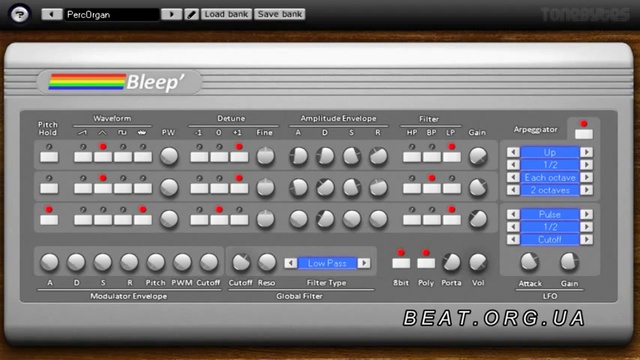Screen dimensions: 640x360
Task: Click the Save bank button
Action: coord(280,14)
